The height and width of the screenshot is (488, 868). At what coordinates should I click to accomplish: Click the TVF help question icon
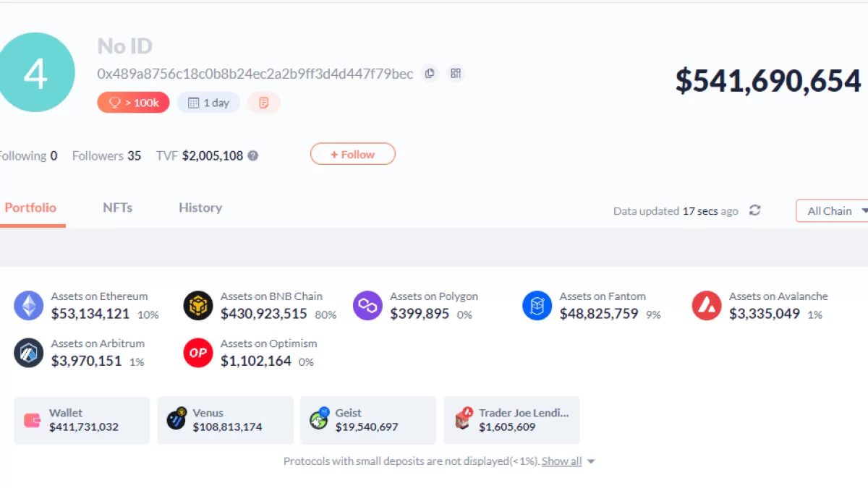pos(253,155)
